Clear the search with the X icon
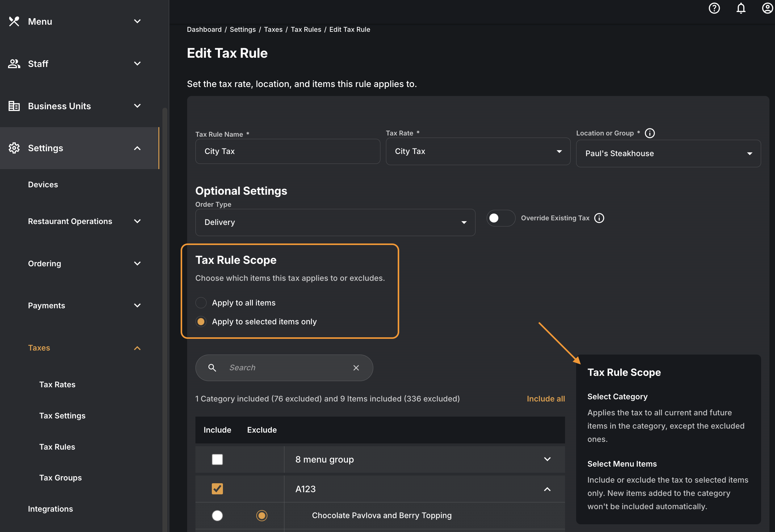The width and height of the screenshot is (775, 532). [356, 368]
